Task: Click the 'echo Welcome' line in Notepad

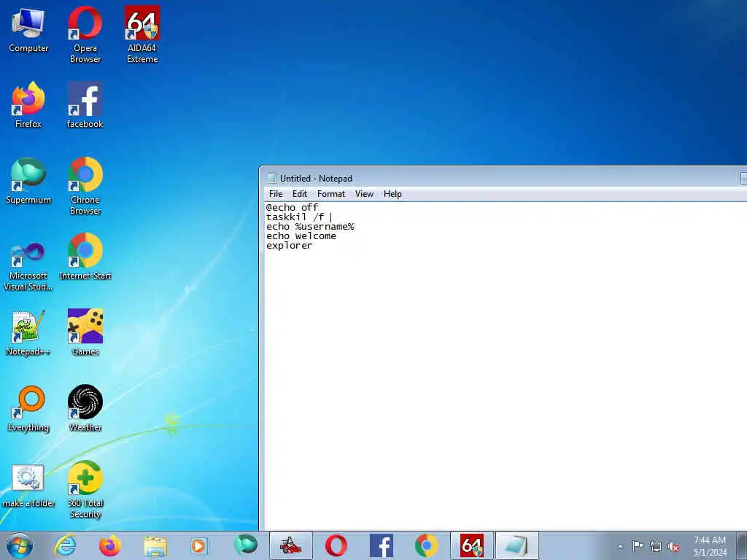Action: pyautogui.click(x=301, y=236)
